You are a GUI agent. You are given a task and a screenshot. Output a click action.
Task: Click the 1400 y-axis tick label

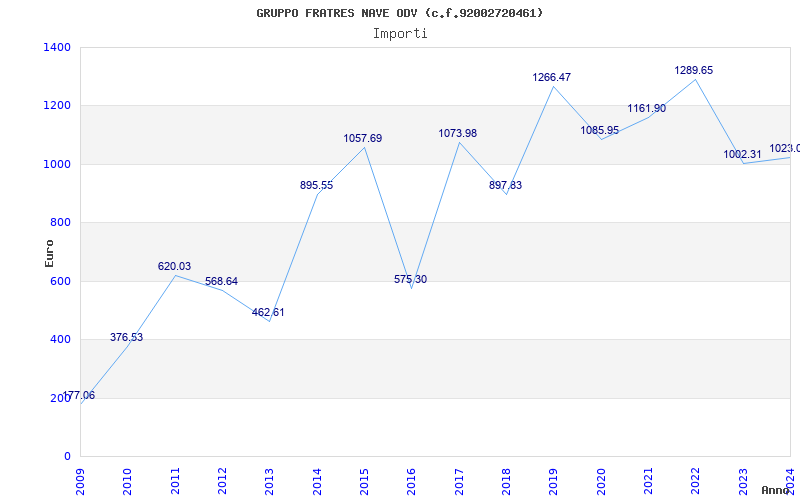coord(57,47)
